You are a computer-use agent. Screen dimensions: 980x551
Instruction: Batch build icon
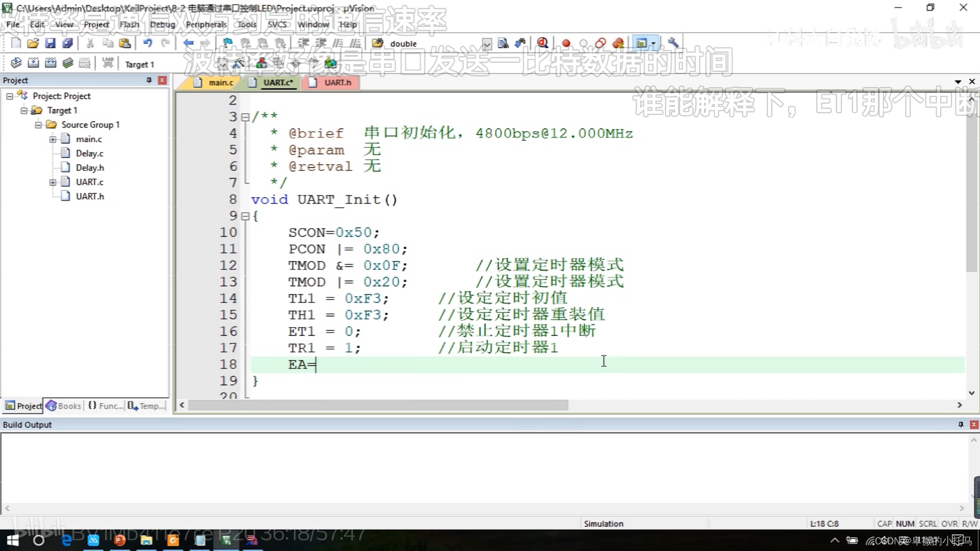pos(68,63)
